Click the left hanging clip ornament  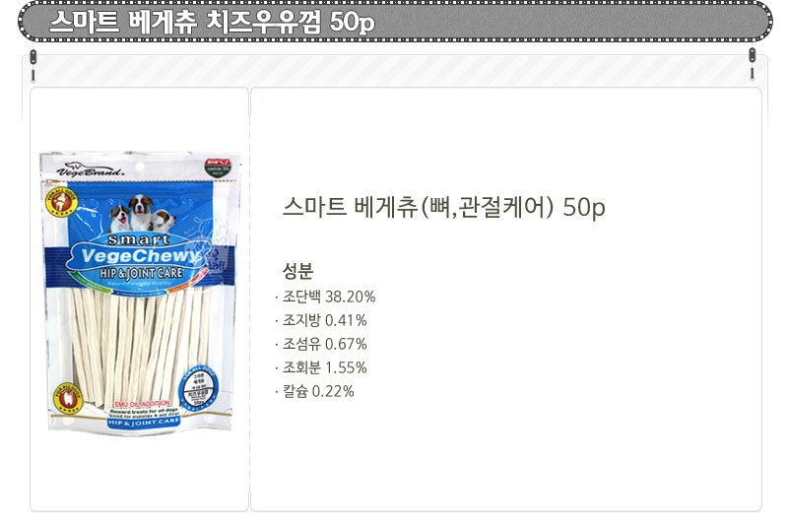(x=33, y=65)
